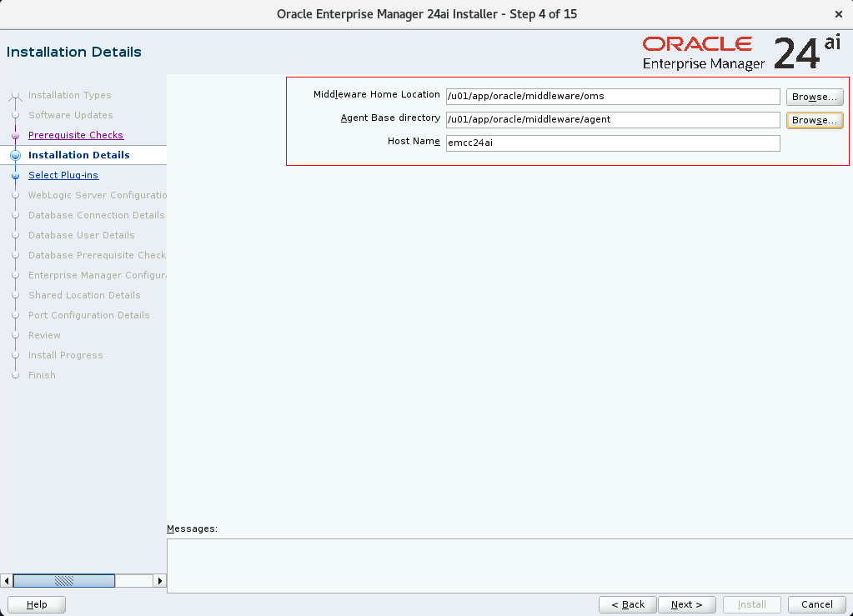Click inside Middleware Home Location field
Viewport: 853px width, 616px height.
click(613, 96)
